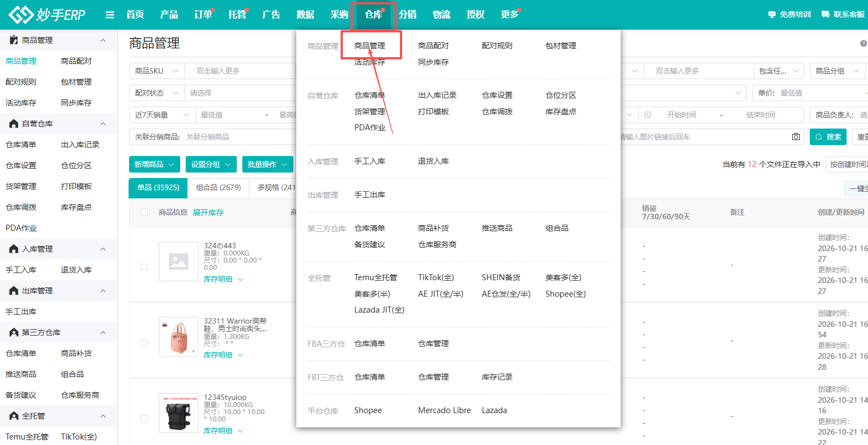Open the 批量操作 dropdown button
The height and width of the screenshot is (445, 868).
[268, 164]
